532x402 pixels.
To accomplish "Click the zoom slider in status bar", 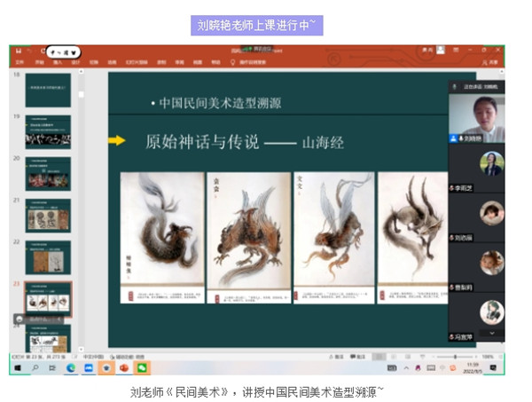I will click(455, 357).
